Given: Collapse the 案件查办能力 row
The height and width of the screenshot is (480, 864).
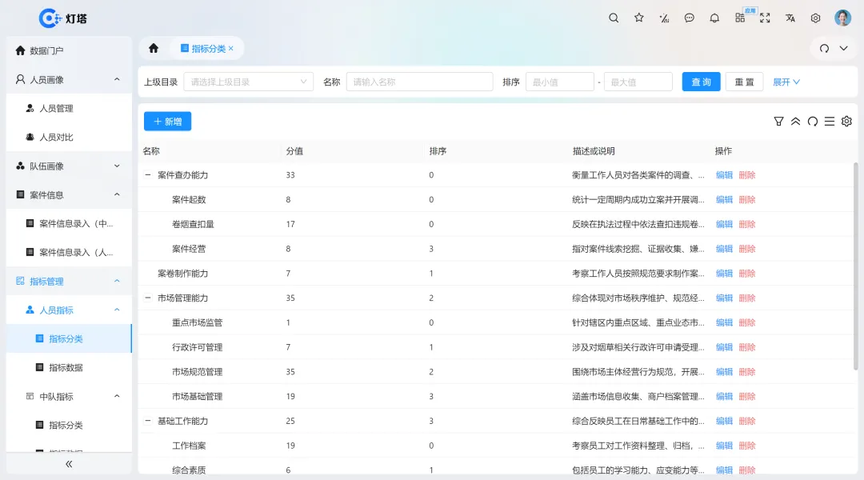Looking at the screenshot, I should pyautogui.click(x=148, y=175).
